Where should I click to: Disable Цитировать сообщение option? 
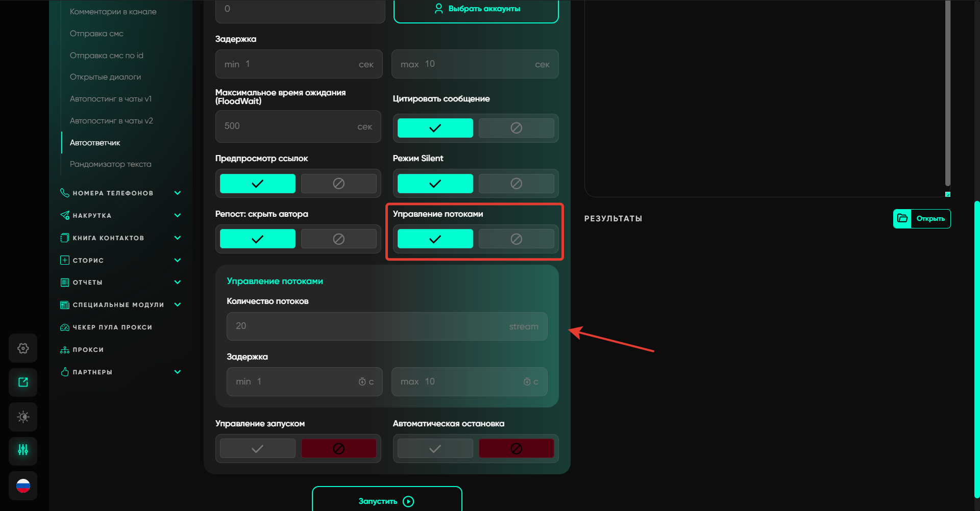pyautogui.click(x=516, y=128)
